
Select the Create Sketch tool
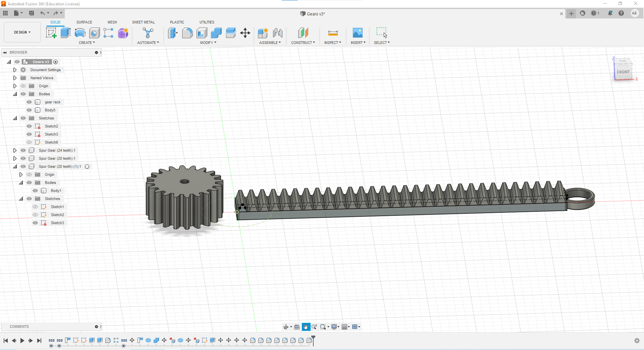pos(51,33)
